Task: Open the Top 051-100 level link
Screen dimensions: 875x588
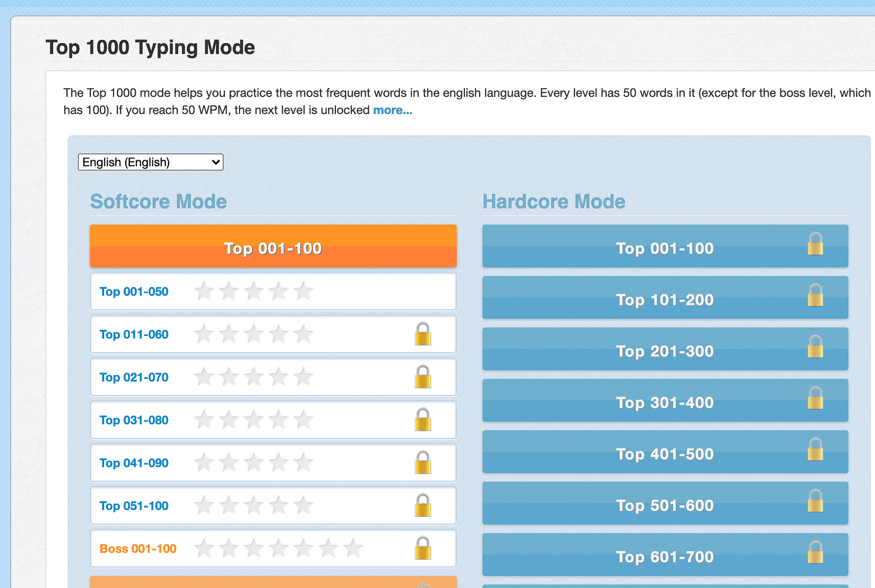Action: point(134,506)
